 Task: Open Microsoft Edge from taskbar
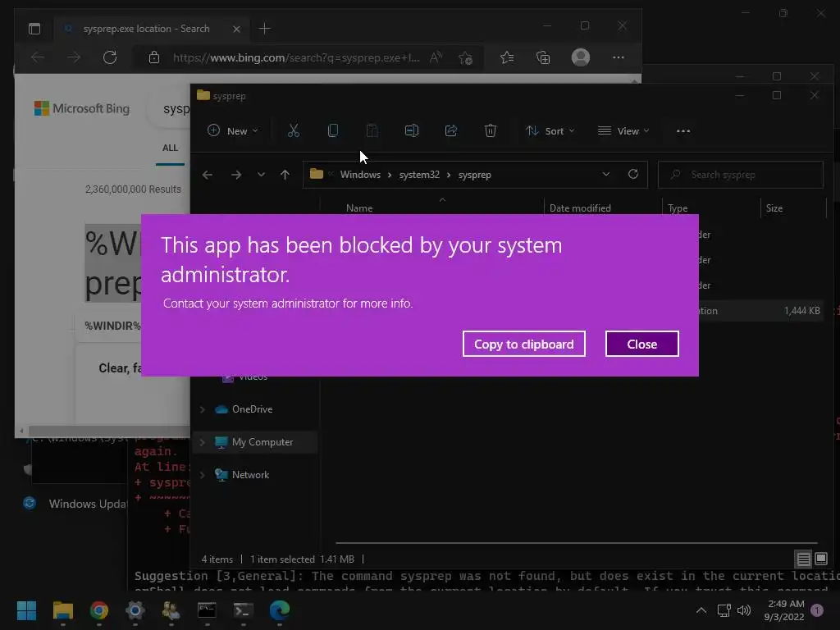tap(279, 610)
